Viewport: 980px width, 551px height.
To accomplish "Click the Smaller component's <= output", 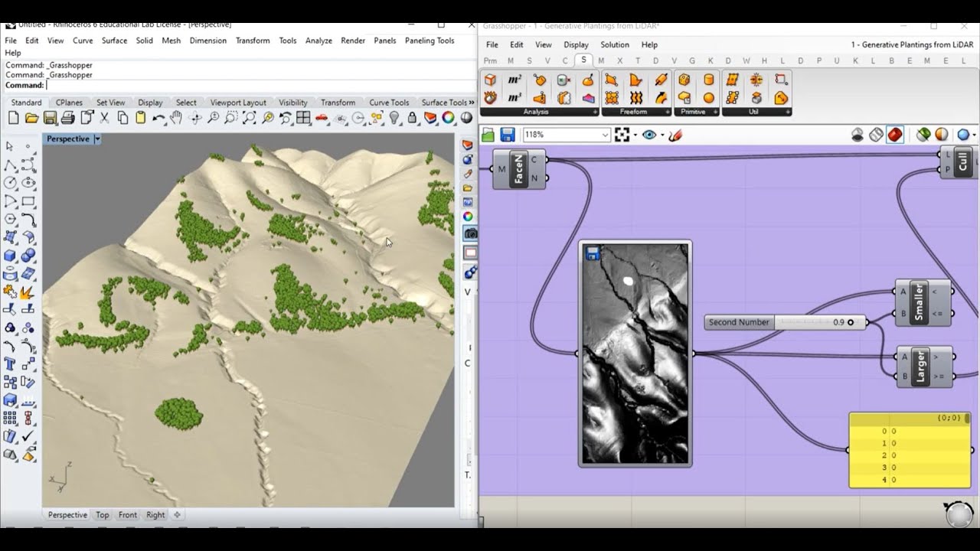I will [940, 313].
